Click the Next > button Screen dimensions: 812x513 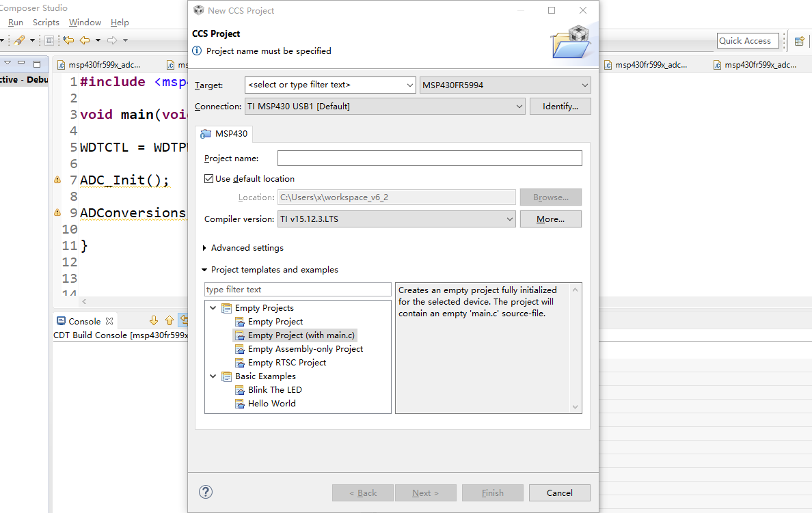coord(426,493)
